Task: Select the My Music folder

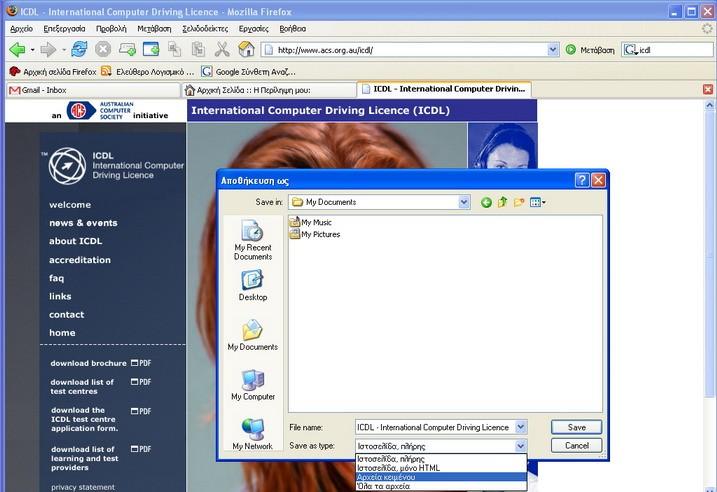Action: [x=311, y=222]
